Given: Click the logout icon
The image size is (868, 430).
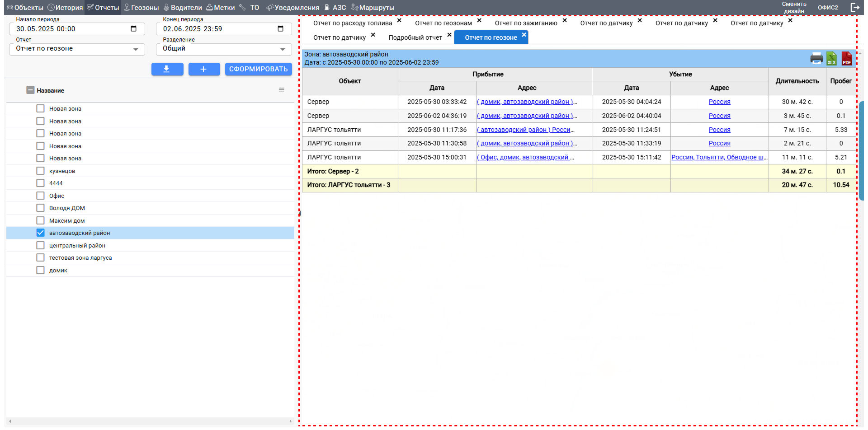Looking at the screenshot, I should coord(855,7).
